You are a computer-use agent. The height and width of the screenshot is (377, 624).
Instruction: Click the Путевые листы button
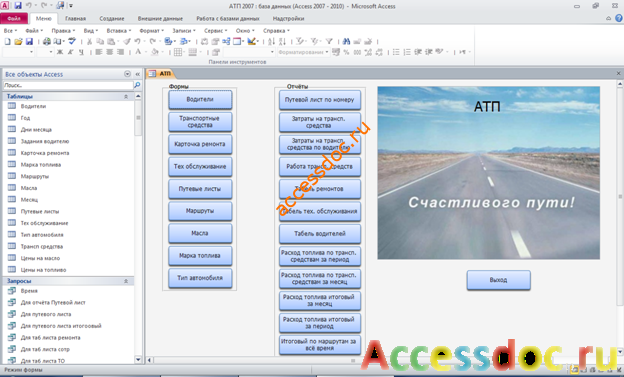coord(200,189)
